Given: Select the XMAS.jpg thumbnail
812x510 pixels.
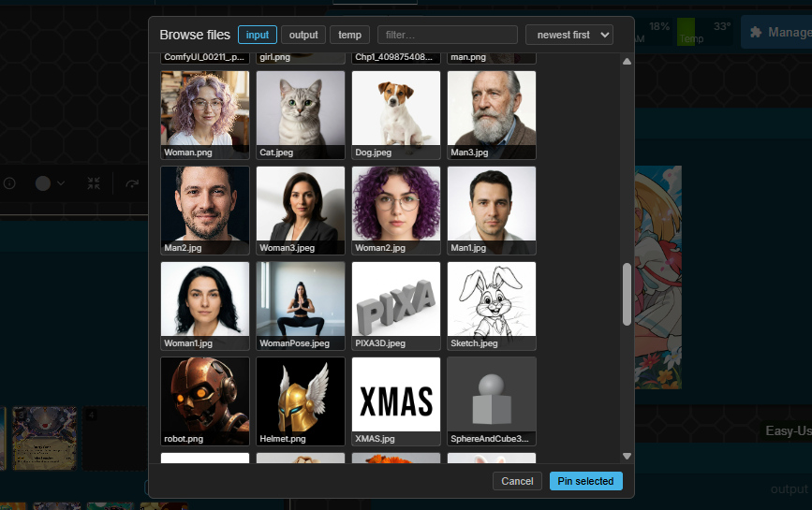Looking at the screenshot, I should 396,401.
